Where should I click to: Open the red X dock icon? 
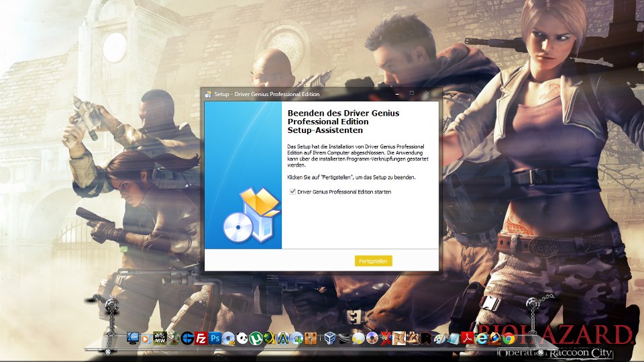coord(386,338)
